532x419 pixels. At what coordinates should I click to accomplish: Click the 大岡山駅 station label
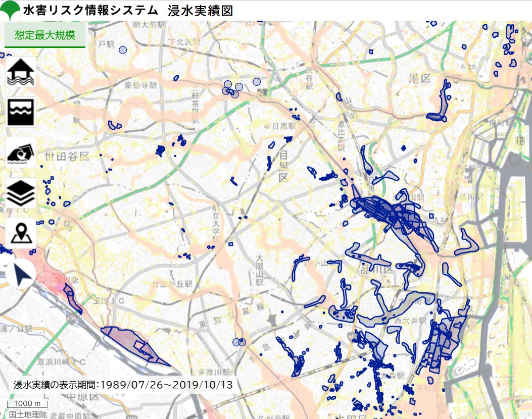260,270
